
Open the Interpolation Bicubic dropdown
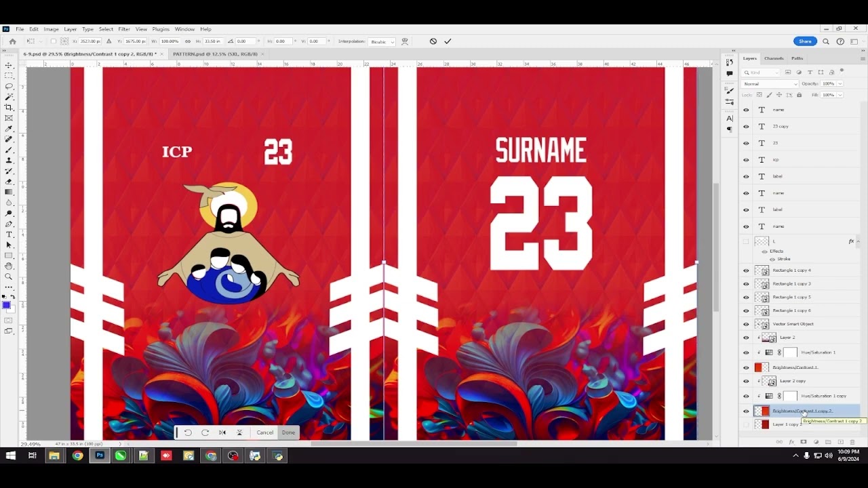(383, 41)
